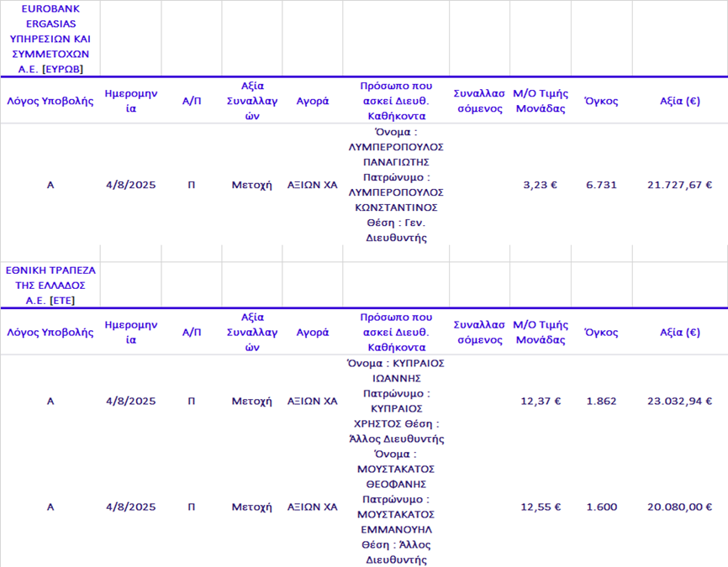Click the unit price 12,55 €

coord(540,507)
